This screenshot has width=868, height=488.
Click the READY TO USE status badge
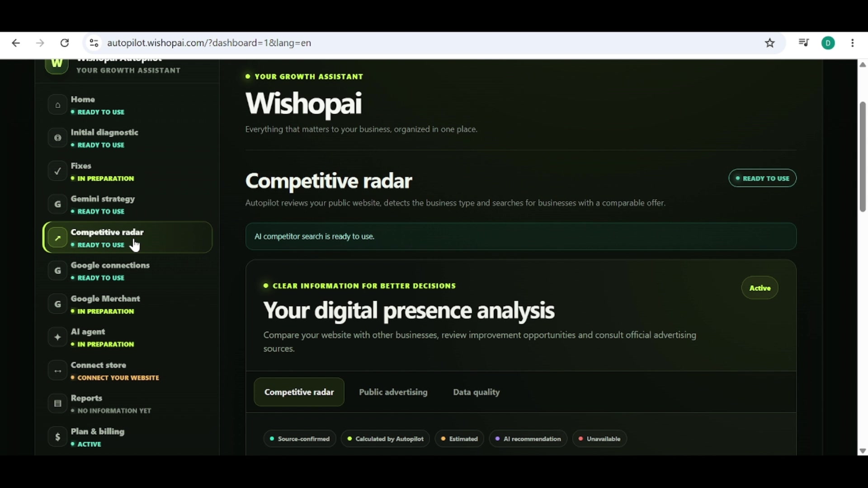762,178
